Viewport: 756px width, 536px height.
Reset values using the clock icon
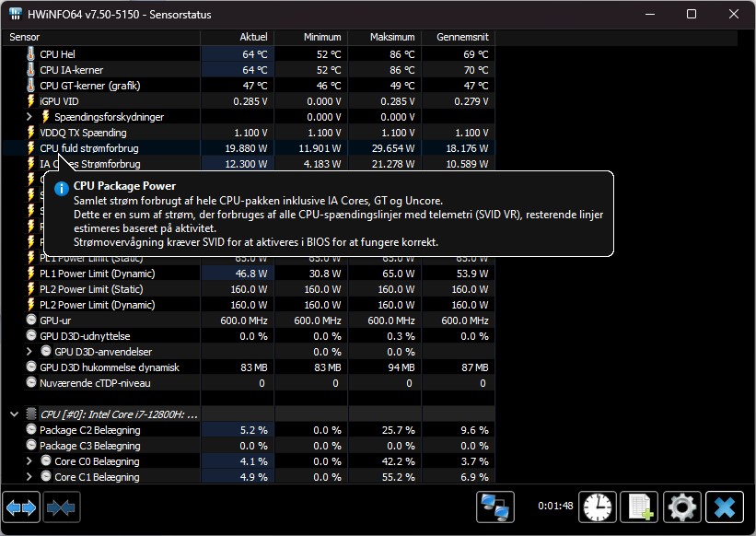tap(598, 507)
